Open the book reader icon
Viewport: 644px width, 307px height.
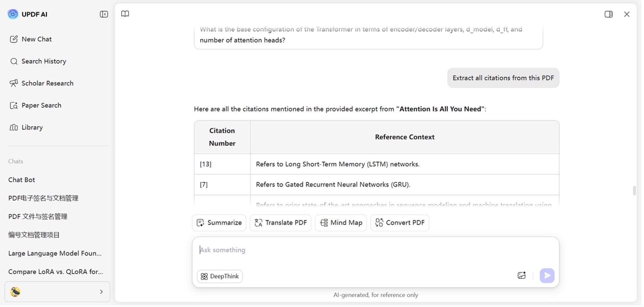coord(125,14)
